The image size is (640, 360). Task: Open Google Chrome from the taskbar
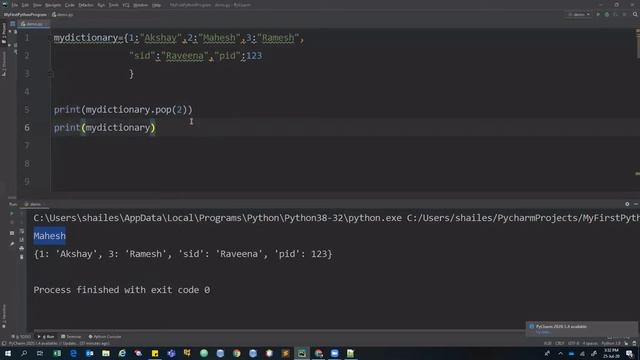[237, 353]
